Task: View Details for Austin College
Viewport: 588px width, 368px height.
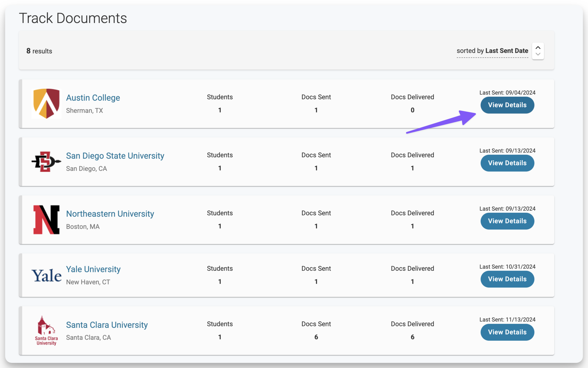Action: [507, 105]
